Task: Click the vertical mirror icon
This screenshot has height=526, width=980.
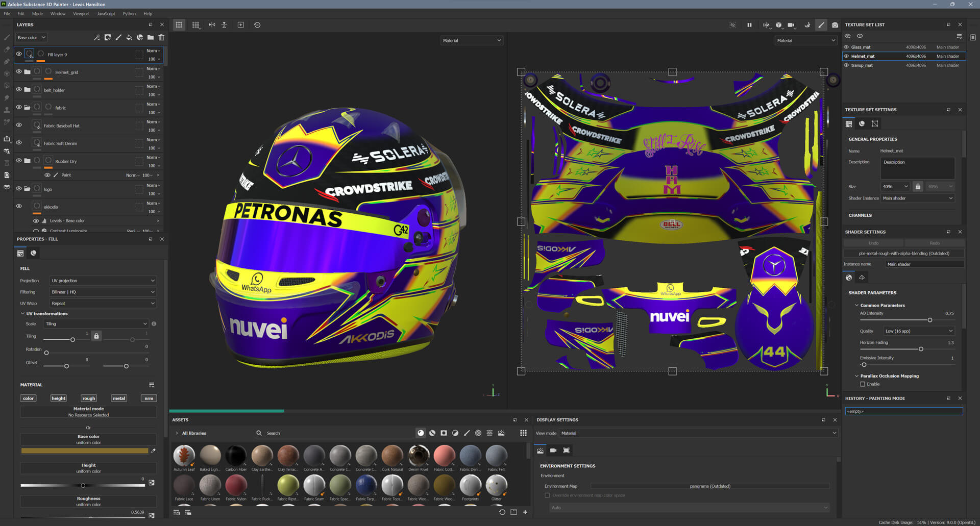Action: (x=224, y=24)
